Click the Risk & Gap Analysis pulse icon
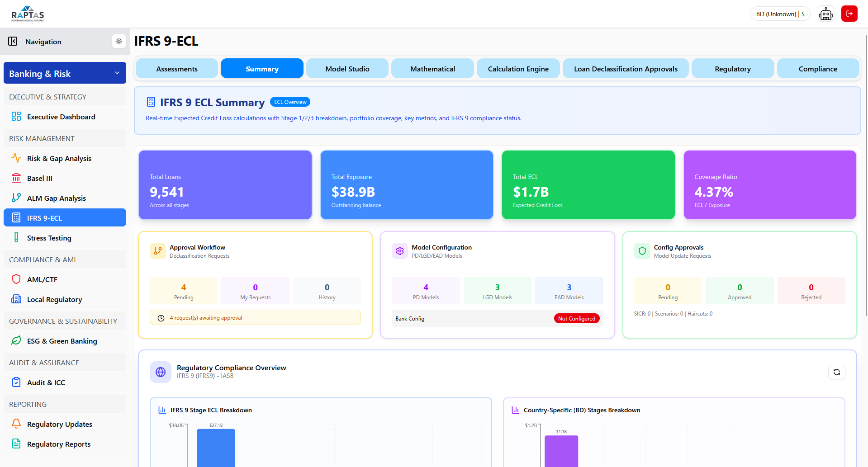Viewport: 868px width, 467px height. pos(16,158)
